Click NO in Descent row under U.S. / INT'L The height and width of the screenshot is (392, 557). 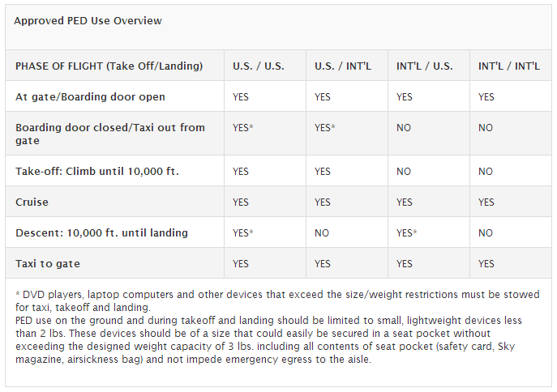[322, 232]
